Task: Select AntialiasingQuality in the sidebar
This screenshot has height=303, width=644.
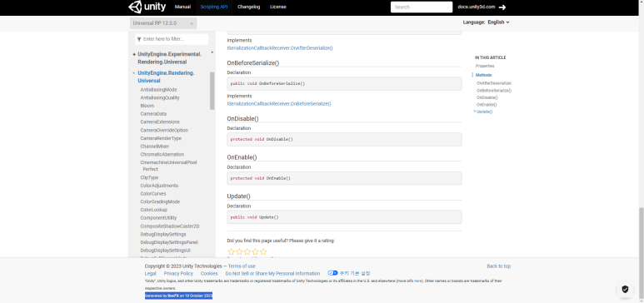Action: (x=160, y=97)
